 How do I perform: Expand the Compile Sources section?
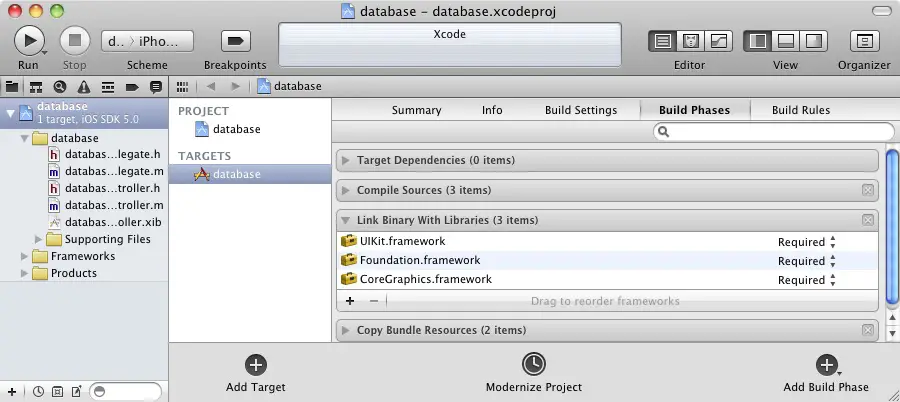(x=346, y=190)
